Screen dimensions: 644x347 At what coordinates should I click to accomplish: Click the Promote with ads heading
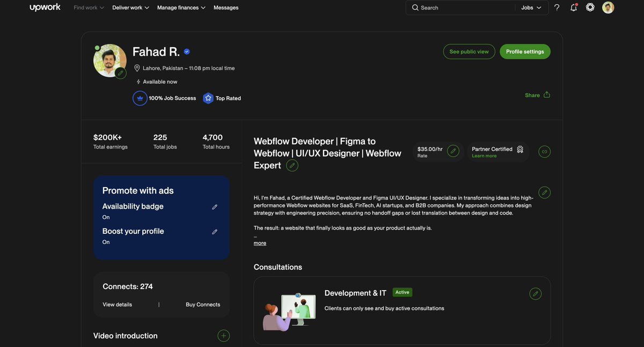coord(138,190)
